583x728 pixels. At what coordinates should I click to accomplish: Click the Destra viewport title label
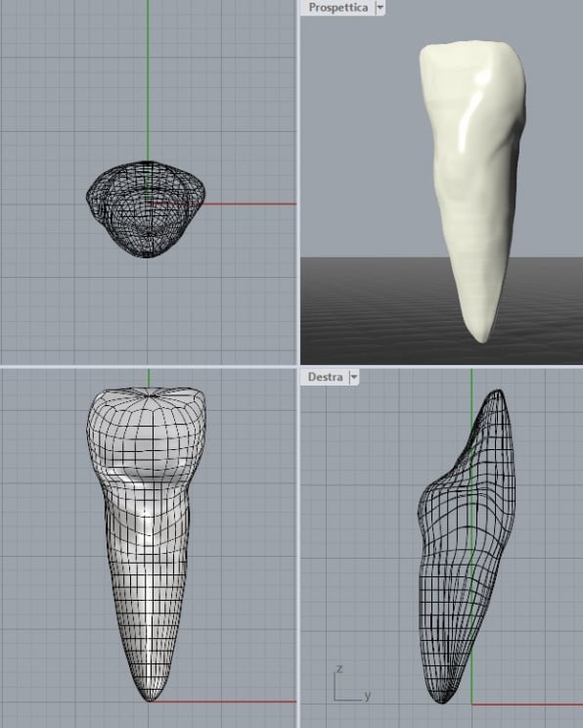[x=325, y=377]
